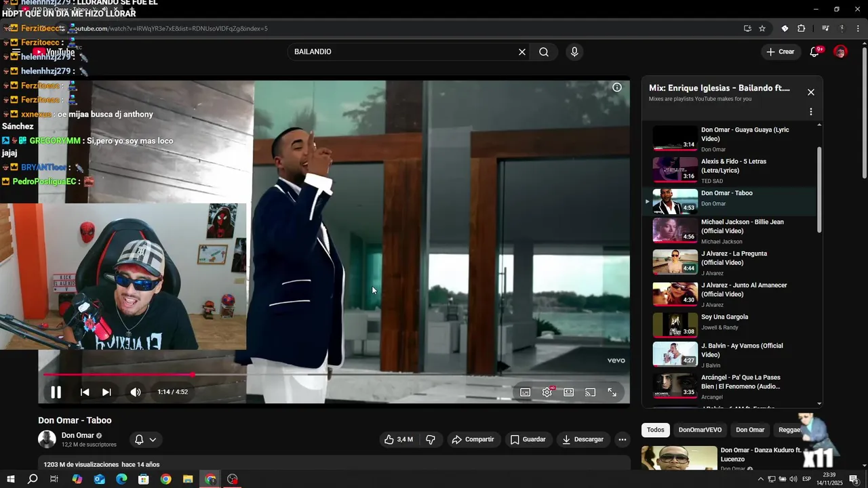Open more actions three-dot menu under video
The height and width of the screenshot is (488, 868).
(x=623, y=439)
